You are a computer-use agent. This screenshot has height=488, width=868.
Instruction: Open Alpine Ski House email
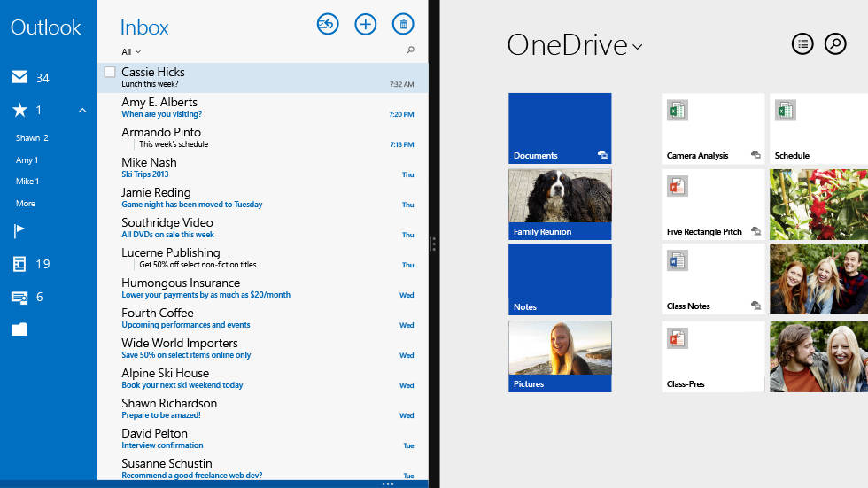(263, 379)
